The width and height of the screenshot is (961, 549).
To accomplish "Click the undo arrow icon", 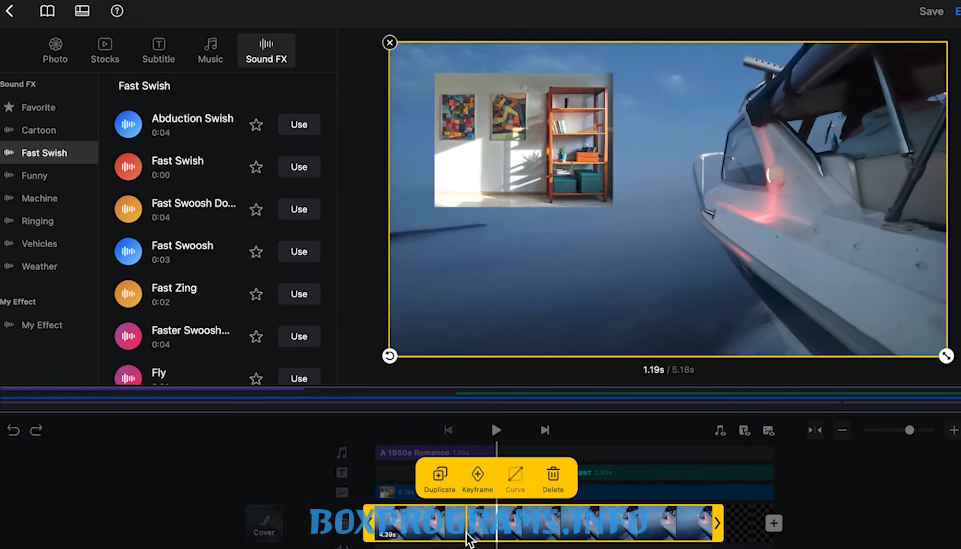I will (13, 430).
